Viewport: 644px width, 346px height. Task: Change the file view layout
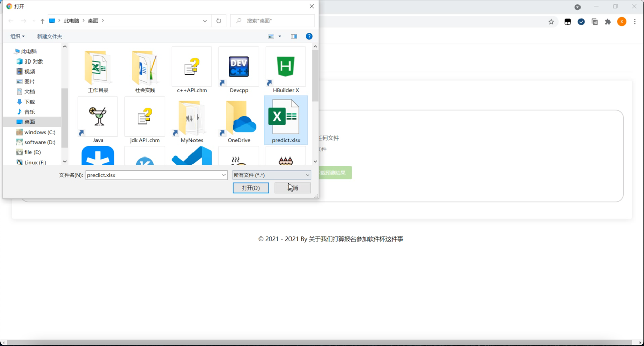click(271, 36)
